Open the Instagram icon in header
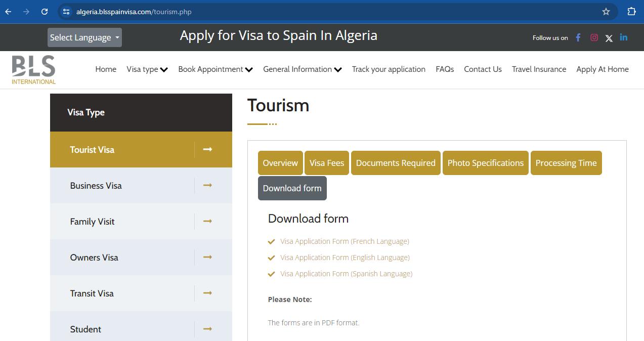 pyautogui.click(x=594, y=37)
